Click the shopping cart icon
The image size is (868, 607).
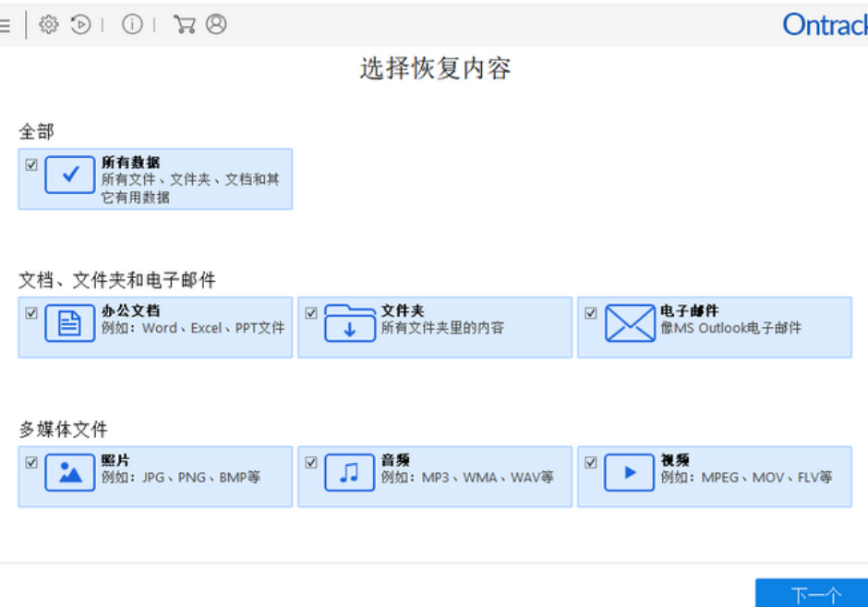[x=185, y=25]
